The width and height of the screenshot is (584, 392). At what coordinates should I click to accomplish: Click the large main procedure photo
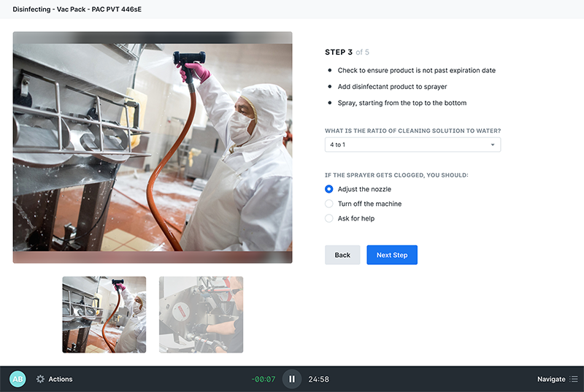point(153,147)
